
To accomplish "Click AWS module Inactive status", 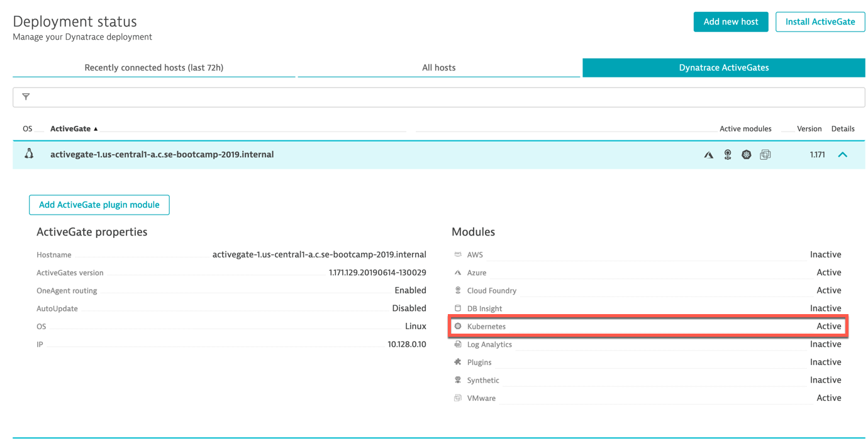I will 826,255.
